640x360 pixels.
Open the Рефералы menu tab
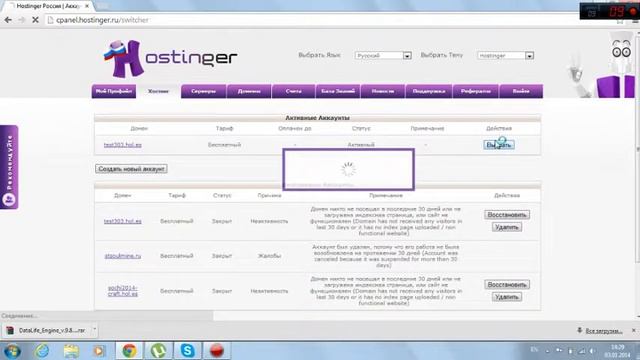[x=476, y=91]
